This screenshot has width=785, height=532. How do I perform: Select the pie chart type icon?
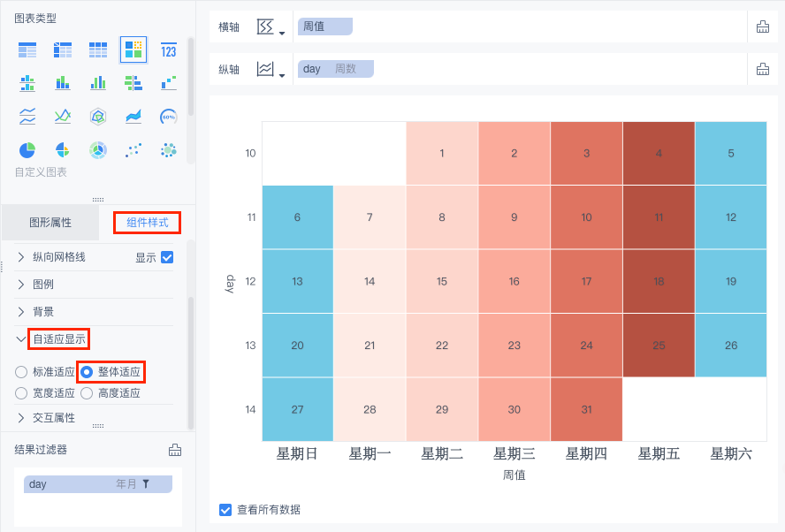[x=27, y=149]
